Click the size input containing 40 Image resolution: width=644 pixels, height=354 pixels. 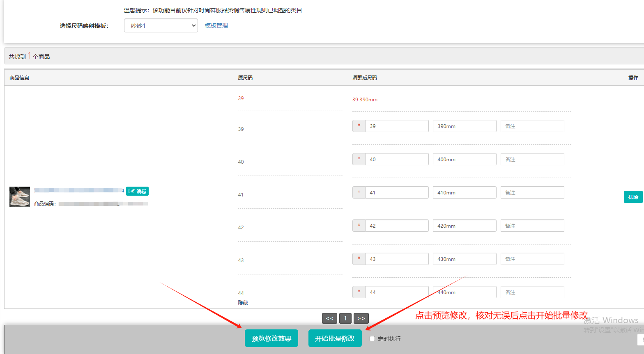coord(396,159)
